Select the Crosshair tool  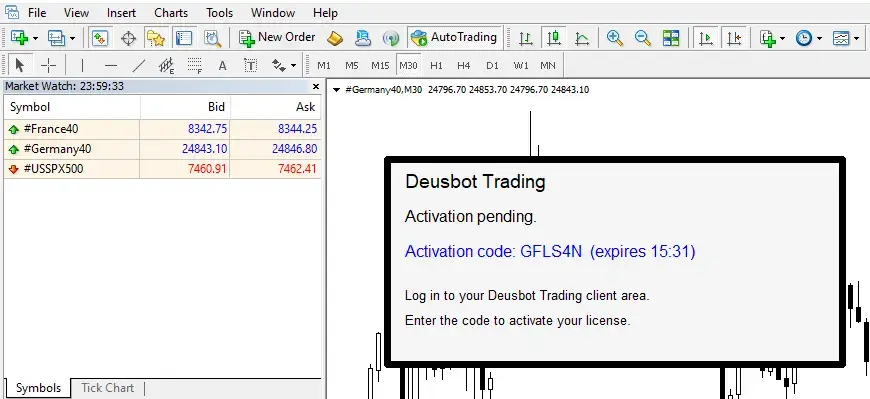pyautogui.click(x=48, y=65)
